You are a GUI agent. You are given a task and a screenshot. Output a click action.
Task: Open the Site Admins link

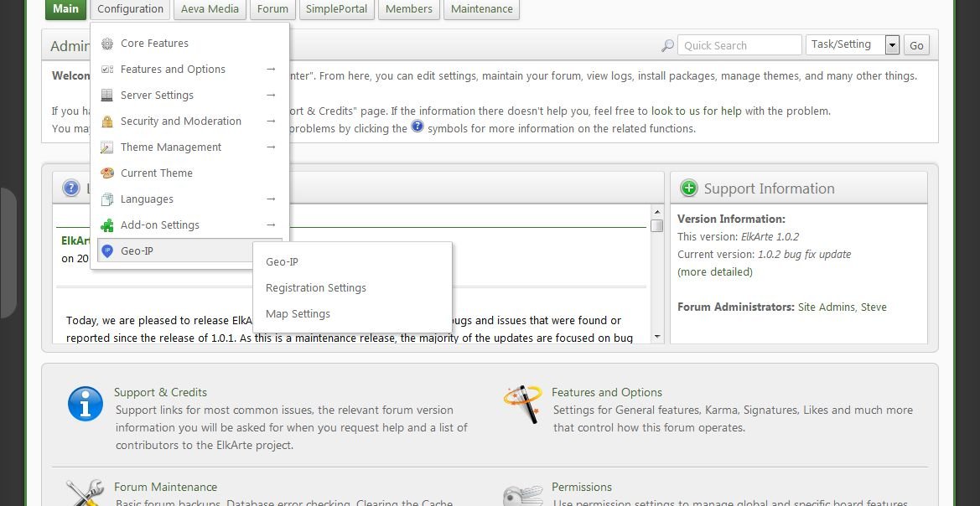pyautogui.click(x=827, y=307)
